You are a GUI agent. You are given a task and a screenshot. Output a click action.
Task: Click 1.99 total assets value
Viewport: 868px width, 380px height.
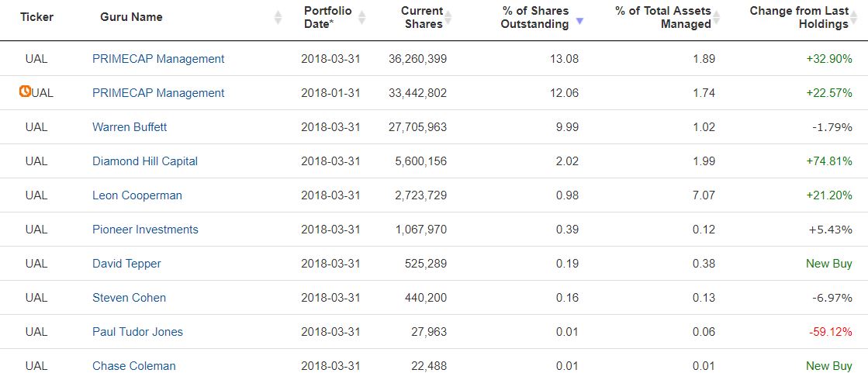pos(704,161)
